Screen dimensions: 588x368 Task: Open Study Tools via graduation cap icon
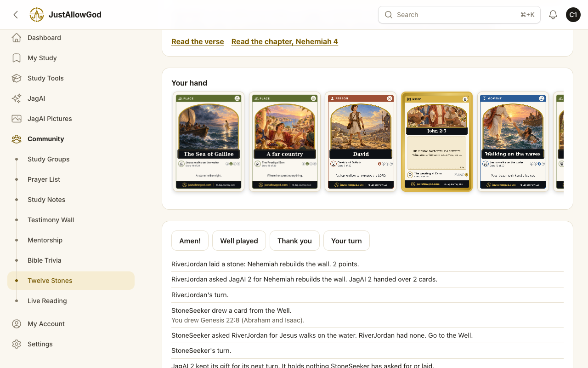[17, 78]
